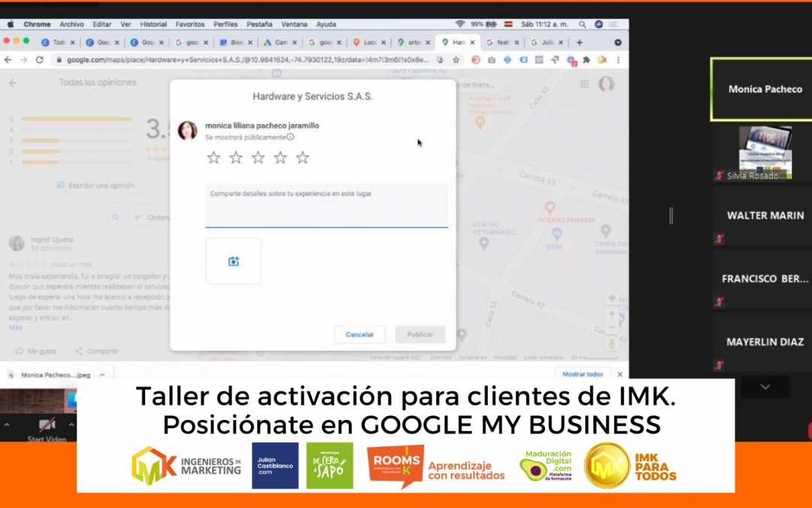
Task: Click the map zoom in plus control
Action: 611,312
